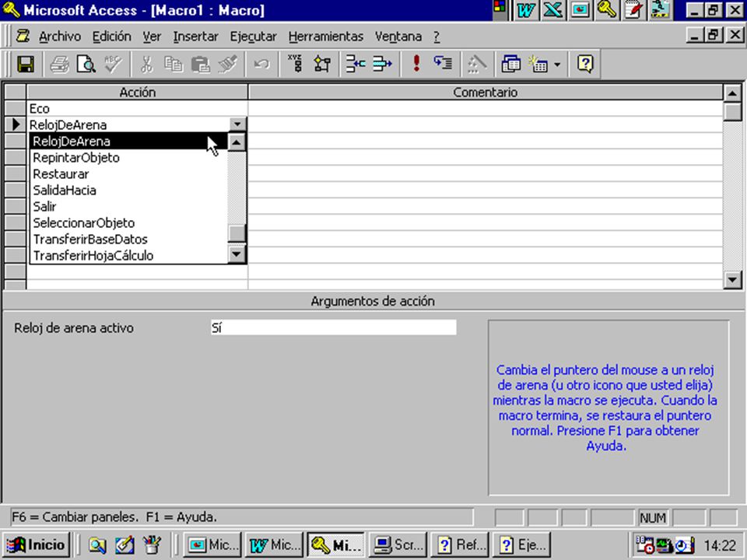747x560 pixels.
Task: Open the macro document icon left of Archivo
Action: [x=23, y=37]
